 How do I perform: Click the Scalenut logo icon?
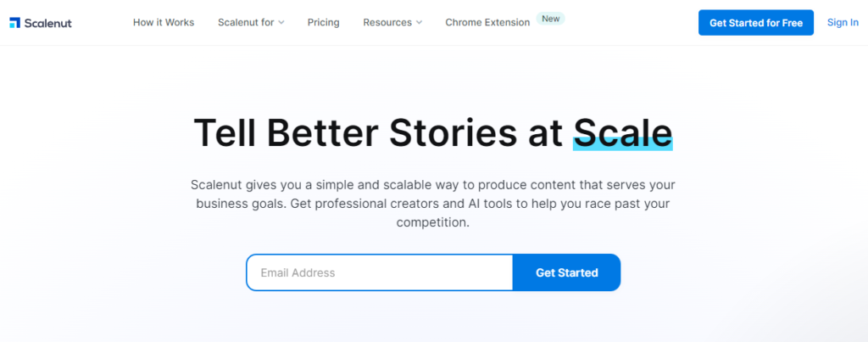pyautogui.click(x=15, y=22)
